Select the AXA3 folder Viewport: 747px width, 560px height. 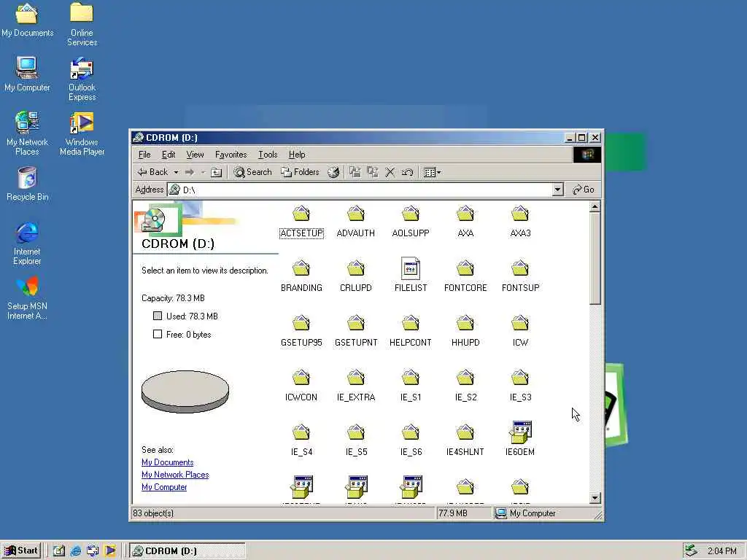tap(520, 222)
